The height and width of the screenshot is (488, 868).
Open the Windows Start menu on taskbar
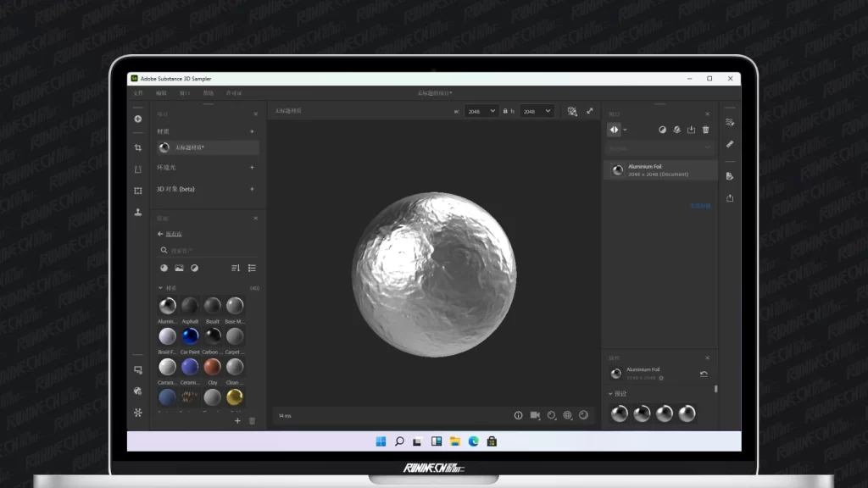click(x=381, y=441)
